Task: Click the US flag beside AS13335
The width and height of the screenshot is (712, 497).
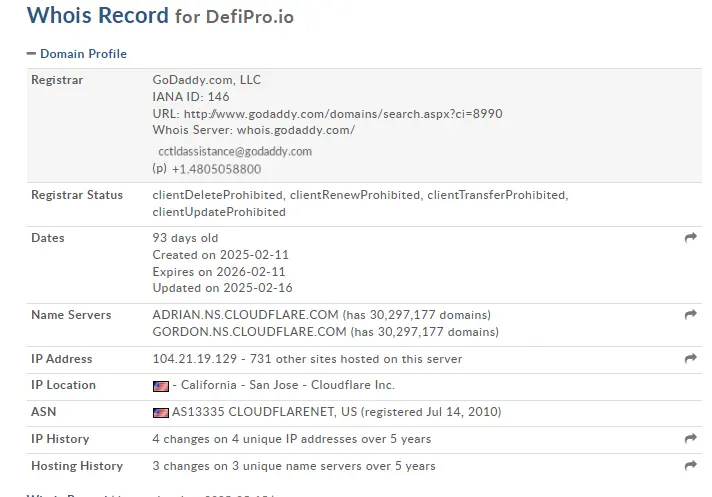Action: click(x=160, y=412)
